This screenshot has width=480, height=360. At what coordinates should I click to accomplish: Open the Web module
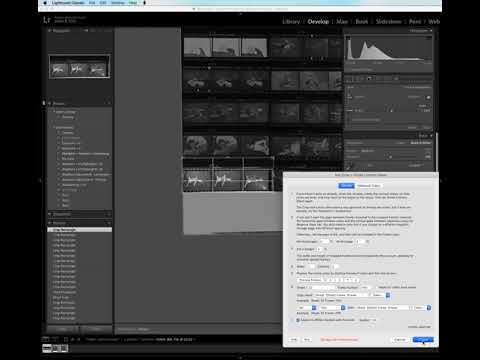pyautogui.click(x=434, y=22)
